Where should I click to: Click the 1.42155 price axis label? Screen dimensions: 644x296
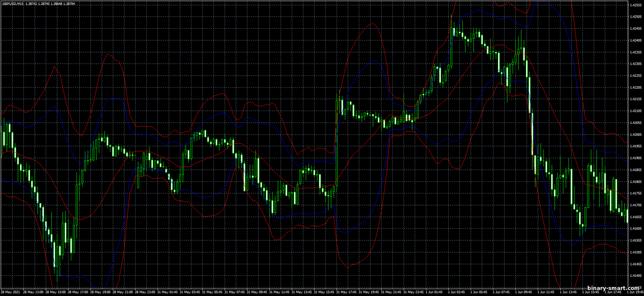(x=635, y=99)
